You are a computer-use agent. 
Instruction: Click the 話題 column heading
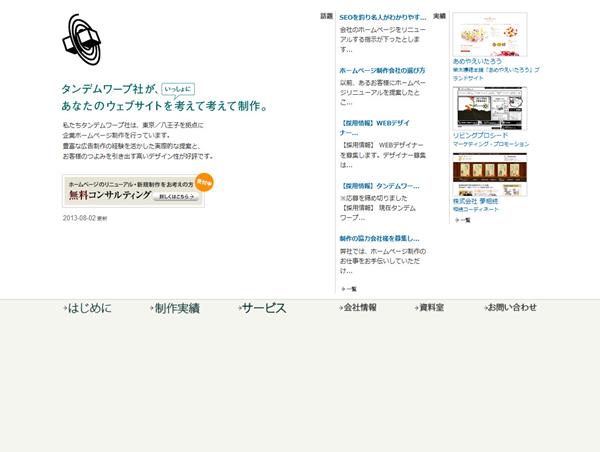point(326,16)
